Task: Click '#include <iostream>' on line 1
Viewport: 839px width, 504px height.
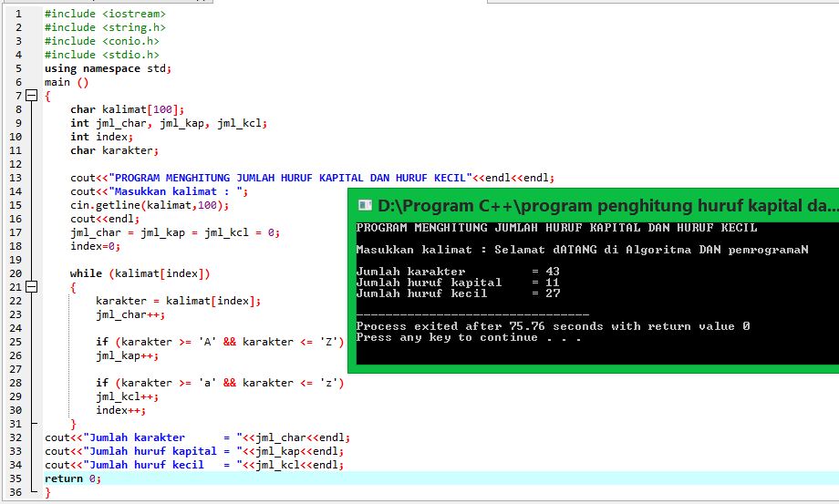Action: (x=106, y=14)
